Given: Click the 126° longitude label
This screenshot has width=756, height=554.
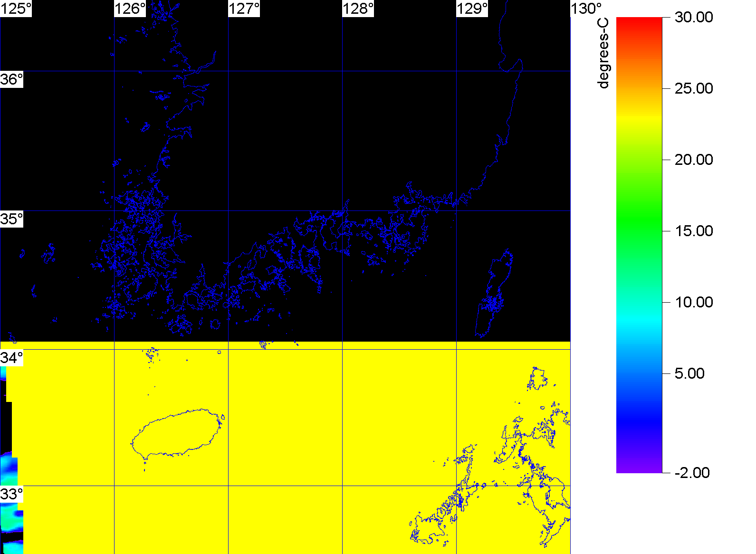Looking at the screenshot, I should click(x=130, y=9).
